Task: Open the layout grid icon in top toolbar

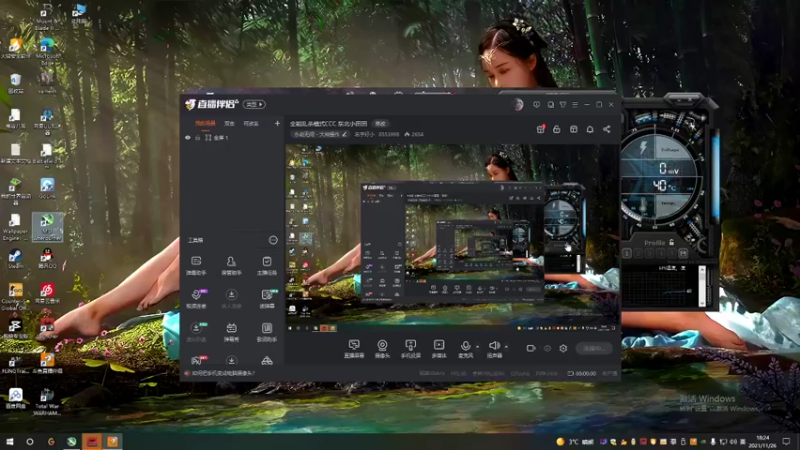Action: tap(573, 129)
